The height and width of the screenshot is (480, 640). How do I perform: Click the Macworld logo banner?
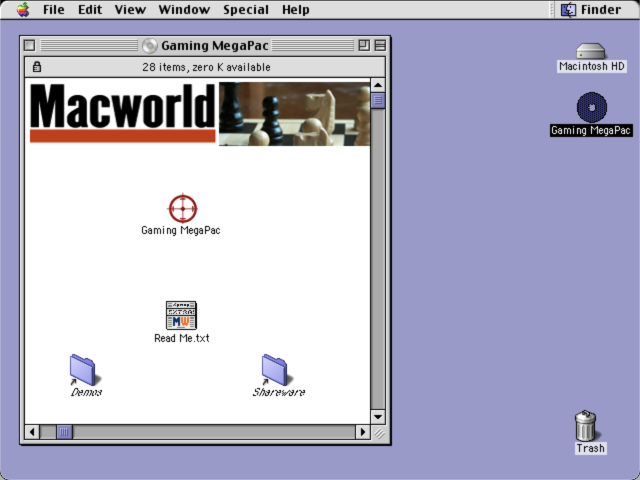coord(122,113)
